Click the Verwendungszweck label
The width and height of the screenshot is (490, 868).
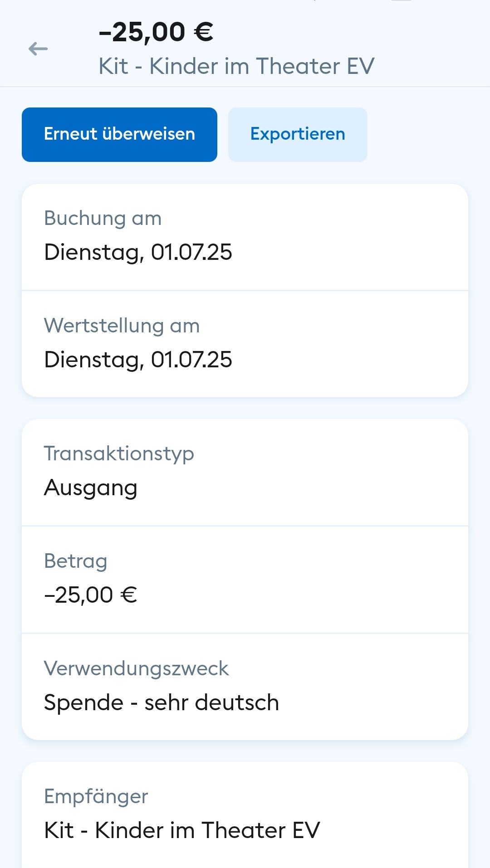pyautogui.click(x=136, y=668)
